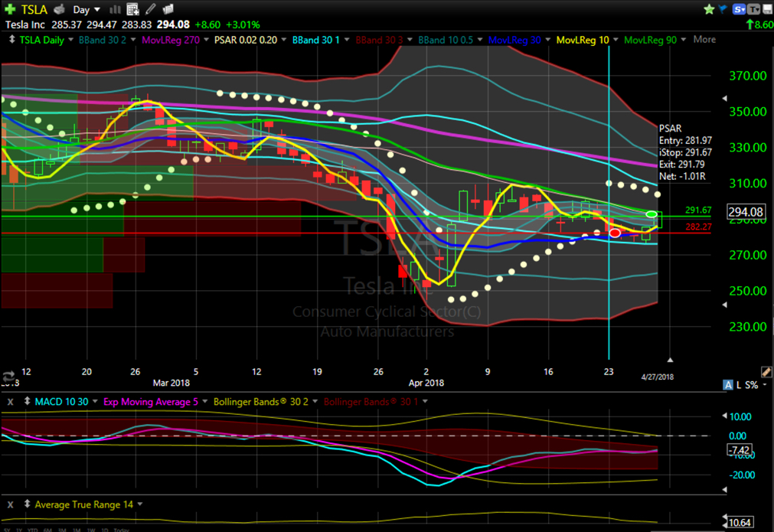
Task: Open the Bollinger Bands 30 1 dropdown arrow
Action: coord(425,401)
